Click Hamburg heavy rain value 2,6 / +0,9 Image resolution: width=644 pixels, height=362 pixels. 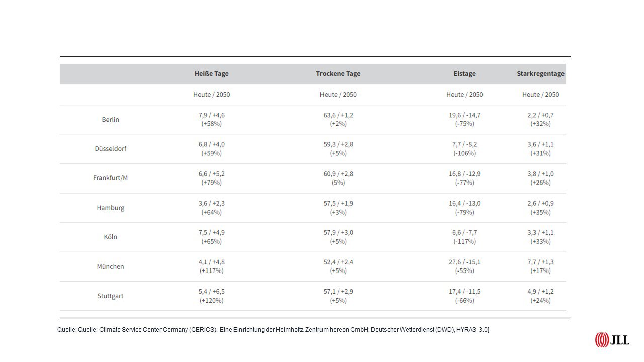pyautogui.click(x=541, y=203)
